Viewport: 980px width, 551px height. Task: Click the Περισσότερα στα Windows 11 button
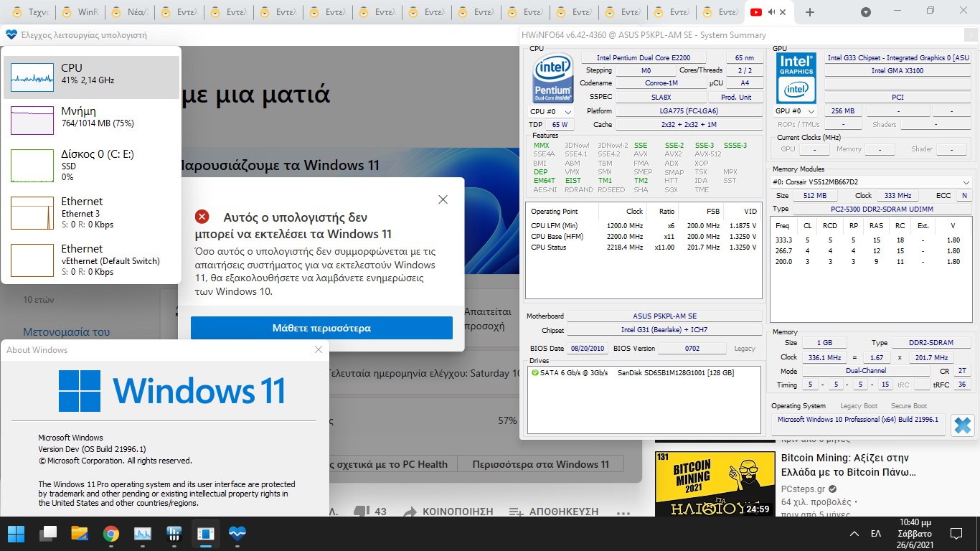pos(540,464)
